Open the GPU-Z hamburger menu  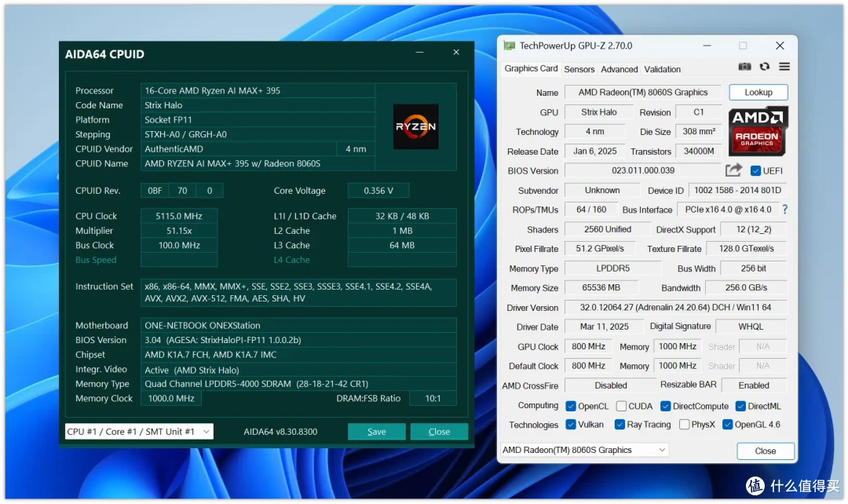point(784,67)
